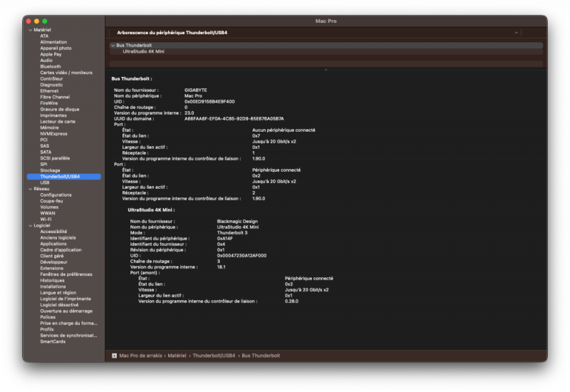The image size is (570, 392).
Task: Select Contrôleur in the sidebar
Action: 51,78
